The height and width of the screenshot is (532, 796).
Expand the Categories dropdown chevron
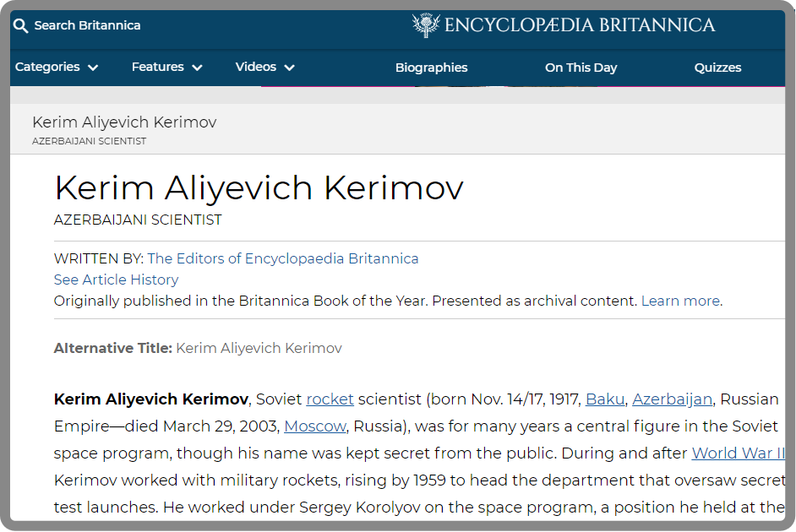(x=93, y=68)
